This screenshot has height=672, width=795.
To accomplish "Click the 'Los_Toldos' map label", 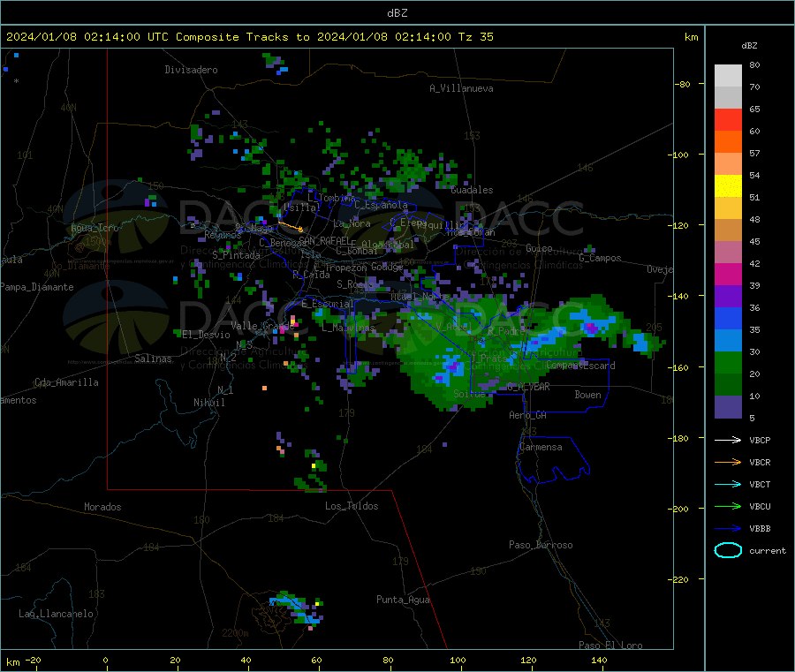I will (x=352, y=506).
